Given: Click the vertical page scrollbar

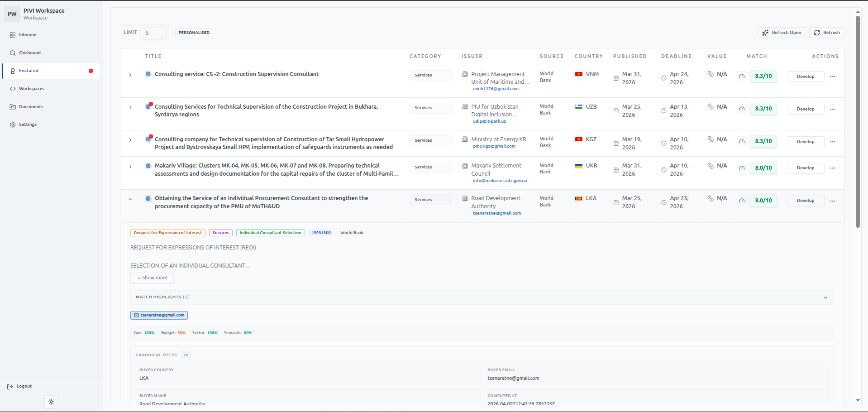Looking at the screenshot, I should pyautogui.click(x=857, y=122).
